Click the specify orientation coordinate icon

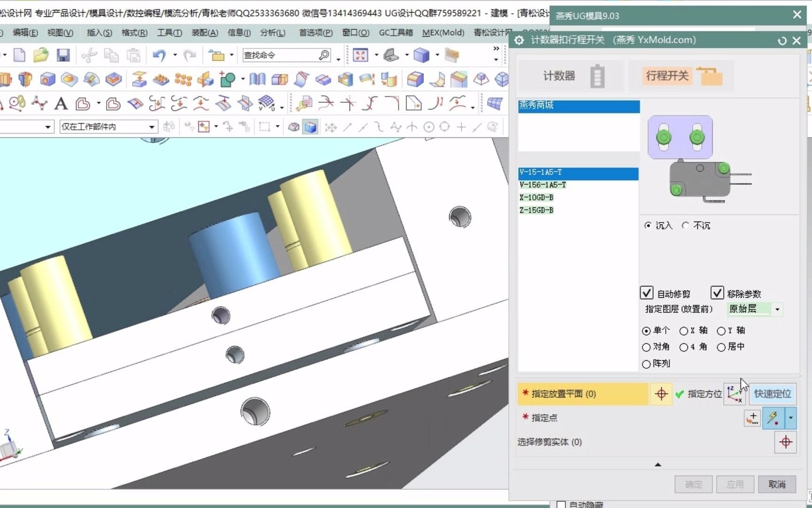point(734,394)
